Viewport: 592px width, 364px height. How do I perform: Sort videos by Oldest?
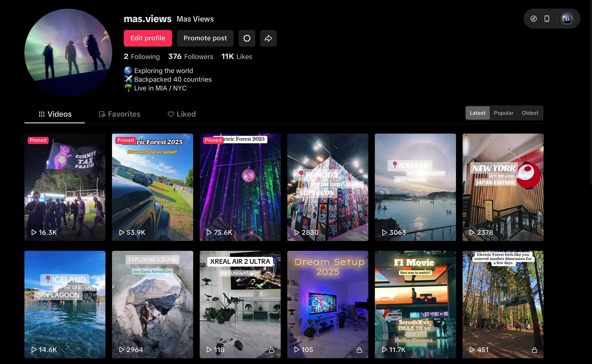[x=530, y=113]
